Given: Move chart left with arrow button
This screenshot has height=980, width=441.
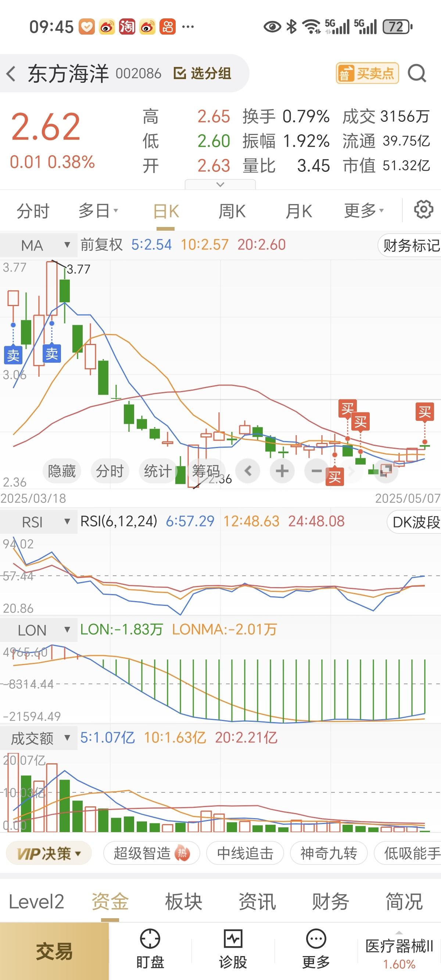Looking at the screenshot, I should (x=248, y=471).
